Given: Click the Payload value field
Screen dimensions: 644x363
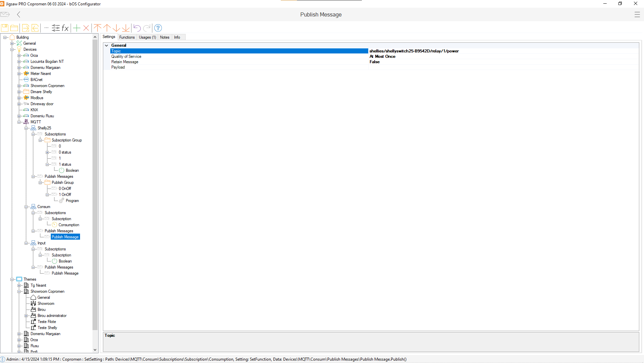Looking at the screenshot, I should pos(503,67).
